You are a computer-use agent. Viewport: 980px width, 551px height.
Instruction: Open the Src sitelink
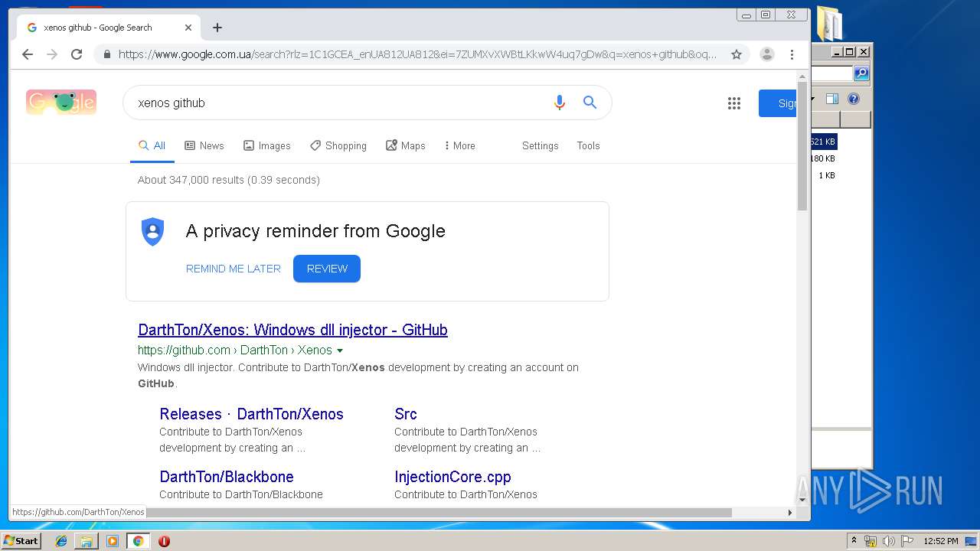[406, 414]
